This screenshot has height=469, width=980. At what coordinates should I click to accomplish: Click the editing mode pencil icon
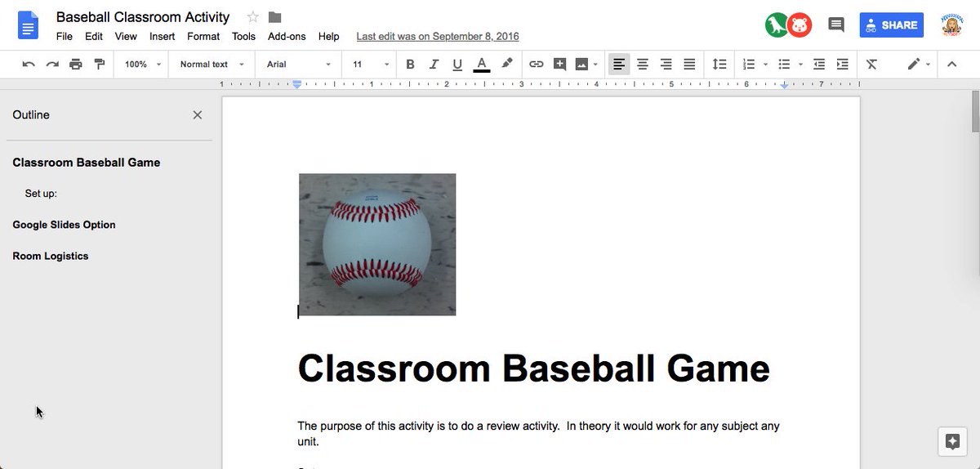pyautogui.click(x=914, y=64)
